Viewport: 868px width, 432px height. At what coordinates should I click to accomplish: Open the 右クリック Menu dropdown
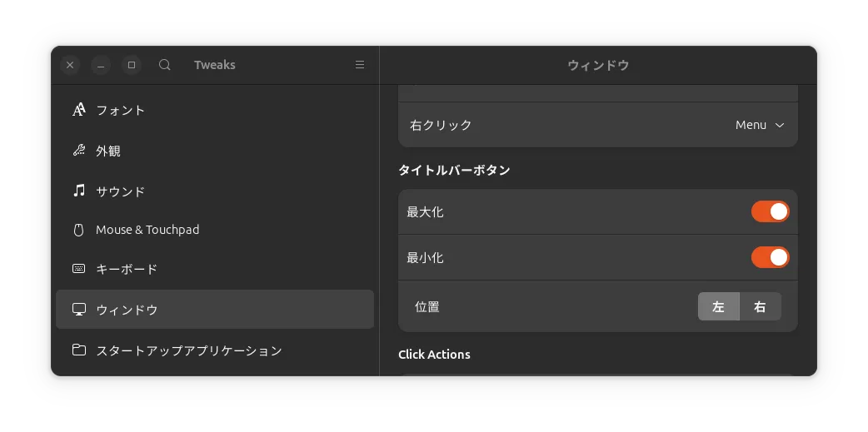point(760,125)
